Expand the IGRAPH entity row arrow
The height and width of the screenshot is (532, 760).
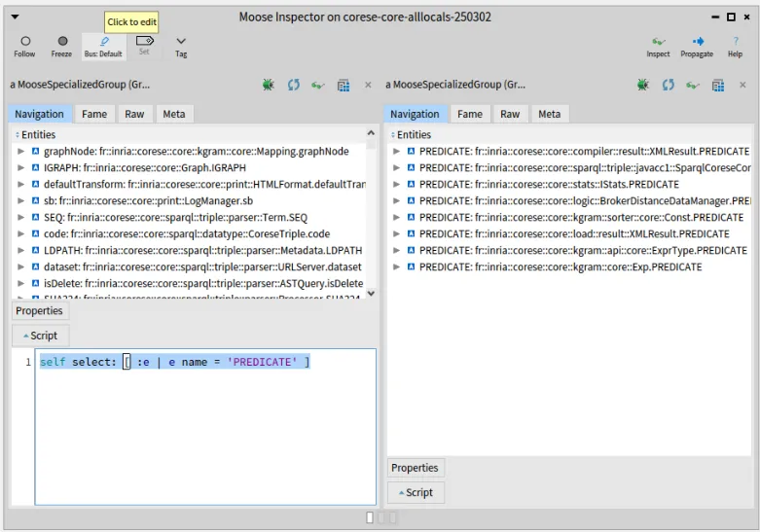click(21, 168)
